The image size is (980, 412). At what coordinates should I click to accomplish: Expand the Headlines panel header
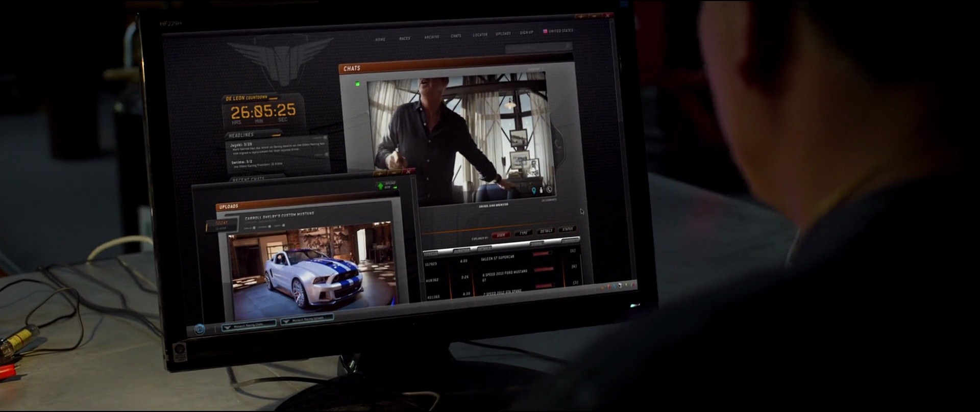coord(254,135)
